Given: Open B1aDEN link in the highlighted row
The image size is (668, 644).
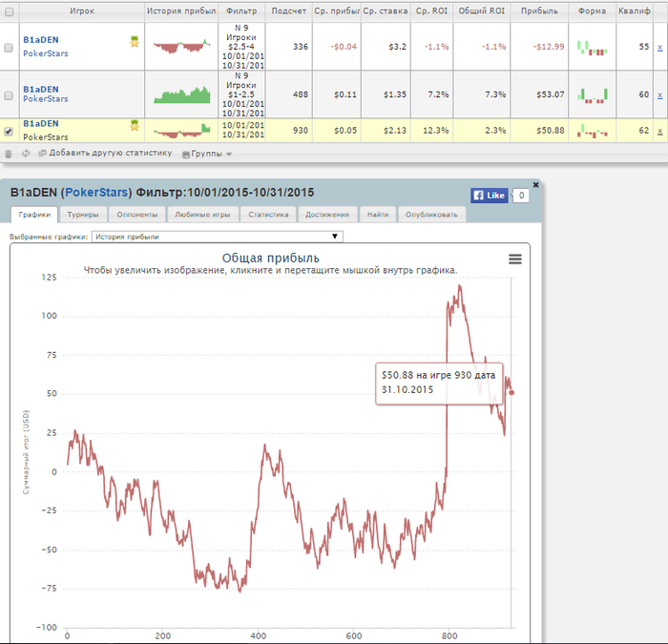Looking at the screenshot, I should tap(41, 123).
